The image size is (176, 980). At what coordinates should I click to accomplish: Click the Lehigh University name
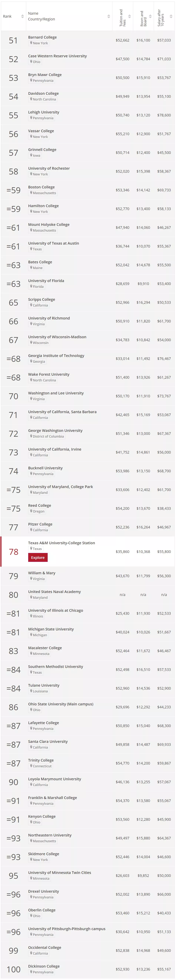pyautogui.click(x=43, y=112)
